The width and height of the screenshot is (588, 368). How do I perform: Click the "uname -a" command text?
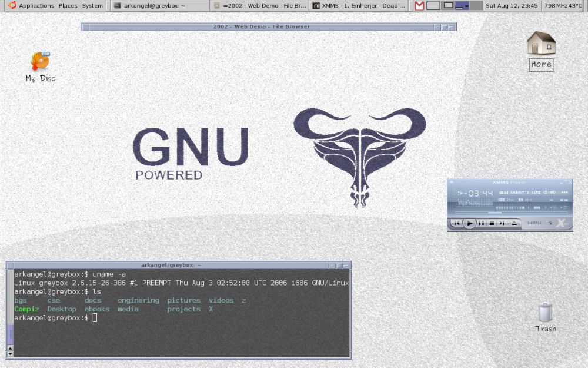[x=109, y=274]
